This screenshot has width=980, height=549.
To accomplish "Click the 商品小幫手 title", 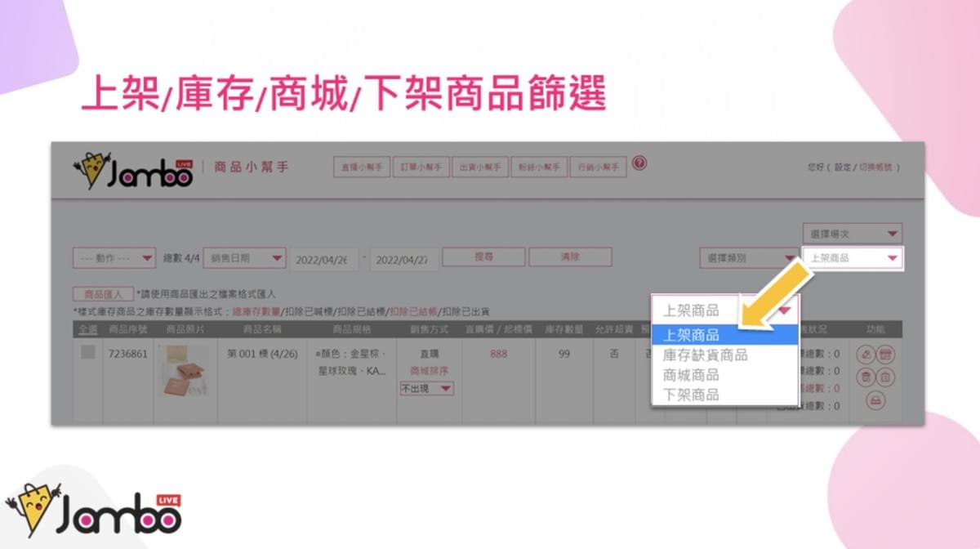I will click(252, 167).
